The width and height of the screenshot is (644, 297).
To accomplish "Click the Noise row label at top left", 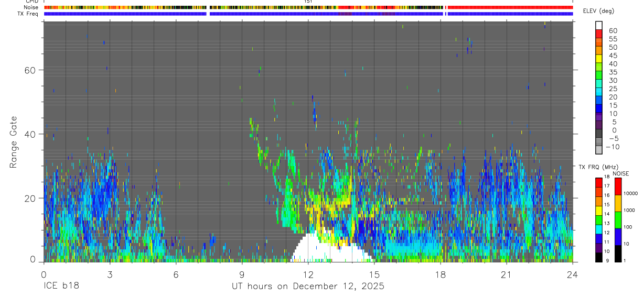I will click(31, 7).
